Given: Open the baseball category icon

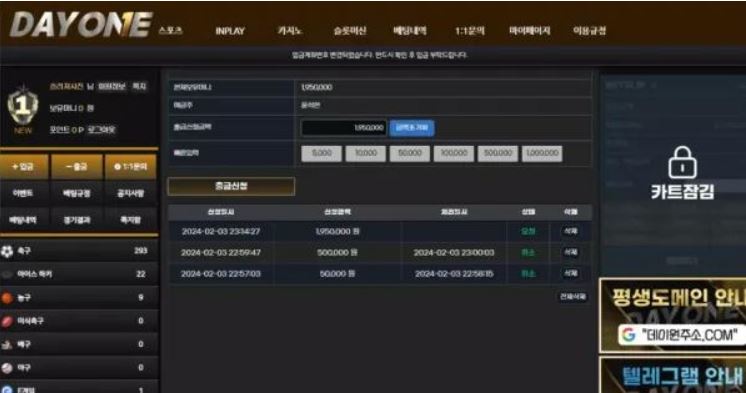Looking at the screenshot, I should pos(7,368).
